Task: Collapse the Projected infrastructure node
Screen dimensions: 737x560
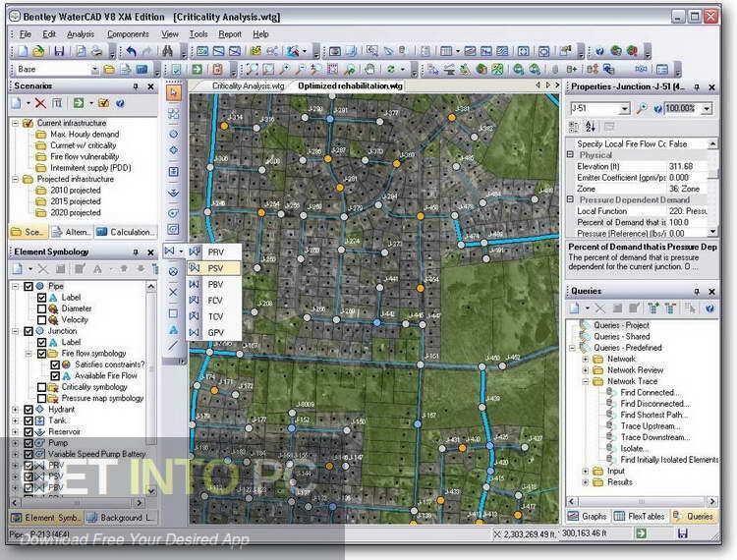Action: 15,179
